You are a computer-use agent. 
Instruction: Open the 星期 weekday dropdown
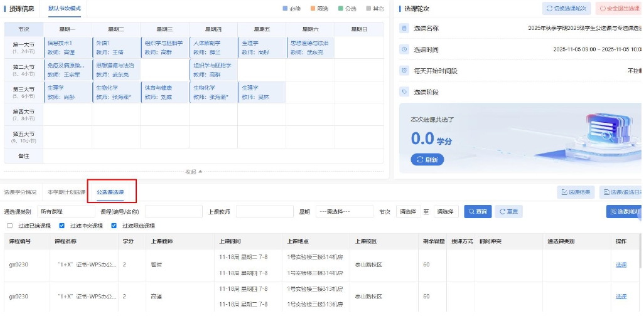tap(345, 212)
